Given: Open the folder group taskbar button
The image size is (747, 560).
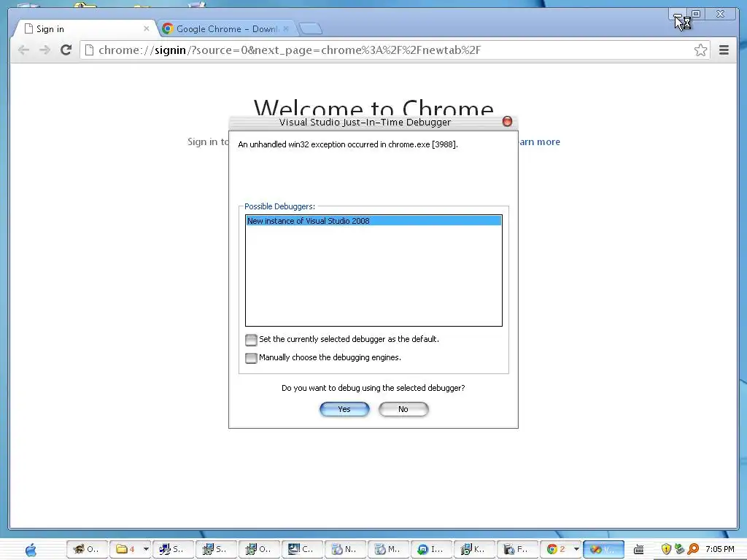Looking at the screenshot, I should (x=125, y=550).
